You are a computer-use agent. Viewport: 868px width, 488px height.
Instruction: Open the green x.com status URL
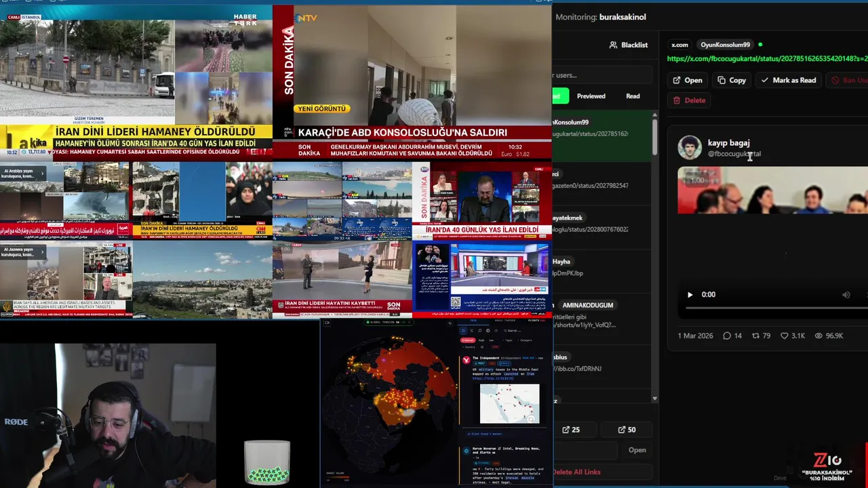pos(768,59)
